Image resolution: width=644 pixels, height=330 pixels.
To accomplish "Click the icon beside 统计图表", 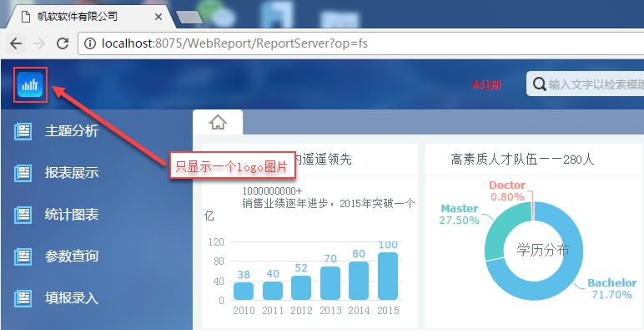I will [23, 215].
